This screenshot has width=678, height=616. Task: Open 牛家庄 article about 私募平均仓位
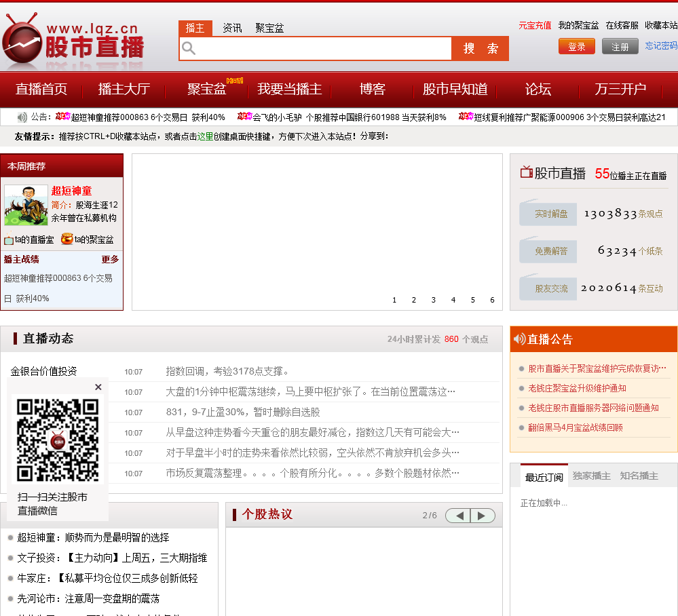(107, 579)
